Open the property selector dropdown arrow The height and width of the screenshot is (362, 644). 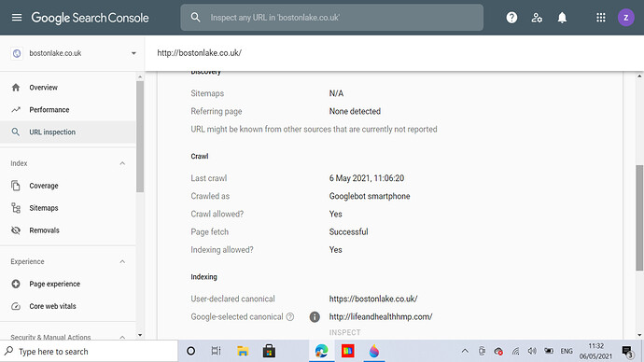(x=133, y=53)
